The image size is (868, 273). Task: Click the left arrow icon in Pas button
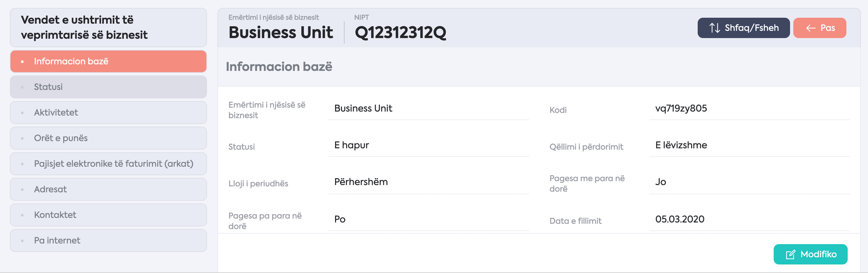click(x=810, y=28)
